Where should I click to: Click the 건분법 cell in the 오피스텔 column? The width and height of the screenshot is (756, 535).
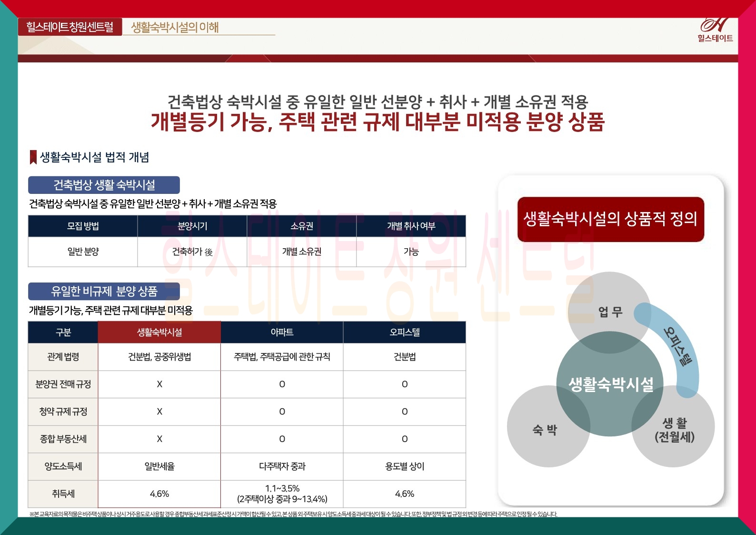[405, 357]
